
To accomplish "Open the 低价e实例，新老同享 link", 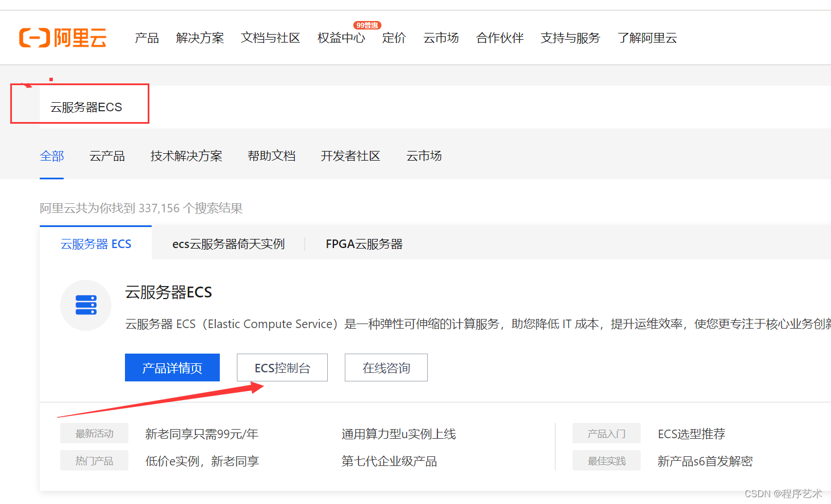I will pos(202,461).
